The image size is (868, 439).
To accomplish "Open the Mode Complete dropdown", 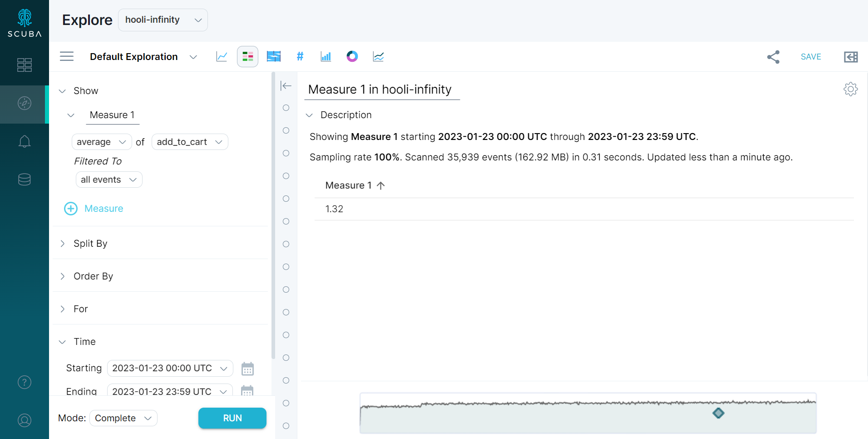I will (123, 418).
